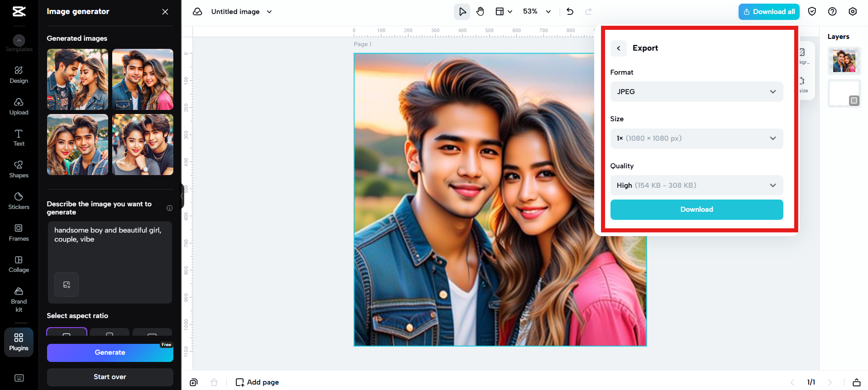This screenshot has height=390, width=868.
Task: Click the Start over button
Action: coord(110,377)
